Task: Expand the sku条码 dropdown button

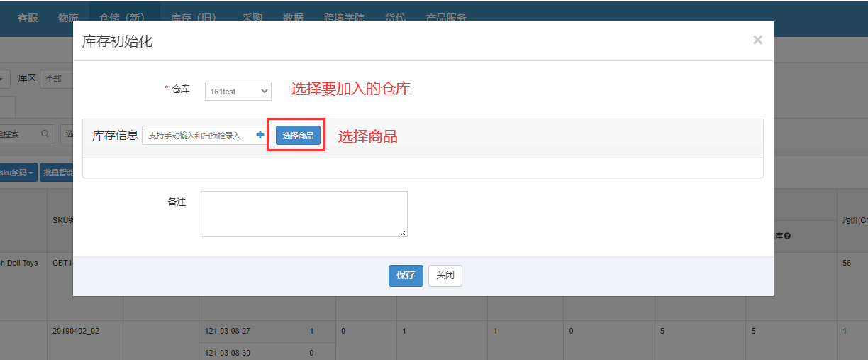Action: [18, 173]
